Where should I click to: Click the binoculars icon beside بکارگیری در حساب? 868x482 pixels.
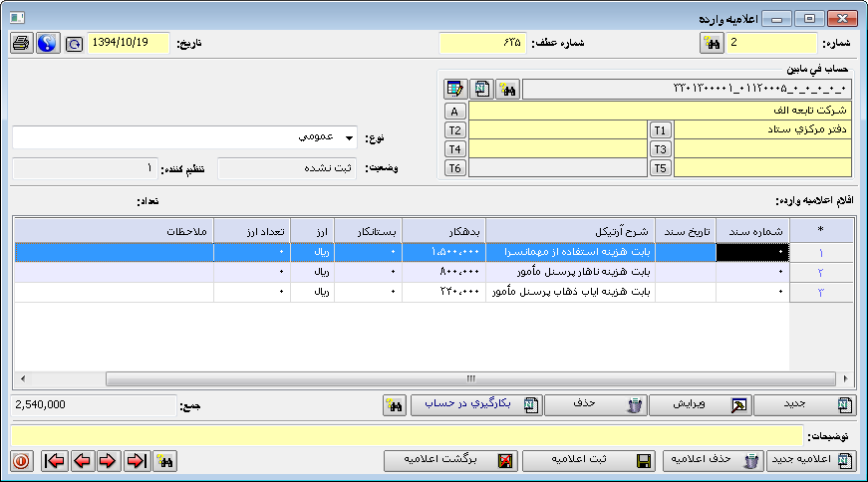[x=395, y=405]
